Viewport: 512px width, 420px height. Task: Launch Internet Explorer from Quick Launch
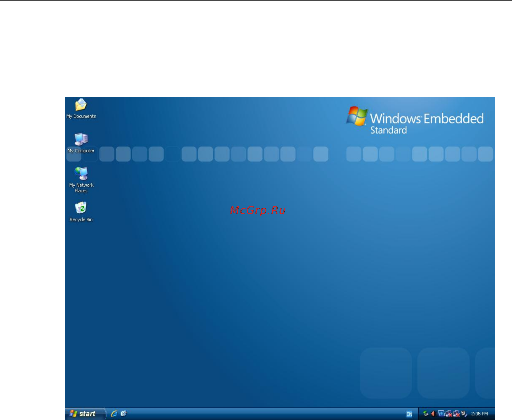pyautogui.click(x=114, y=414)
